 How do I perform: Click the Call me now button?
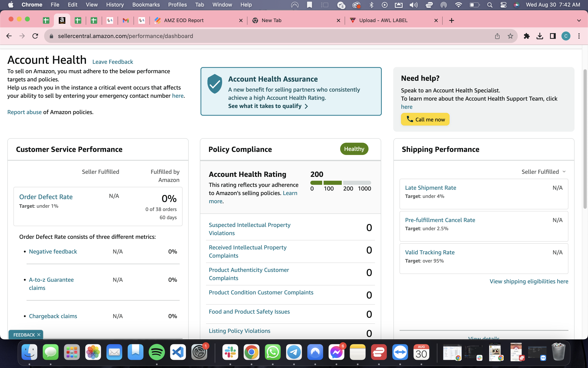(425, 119)
